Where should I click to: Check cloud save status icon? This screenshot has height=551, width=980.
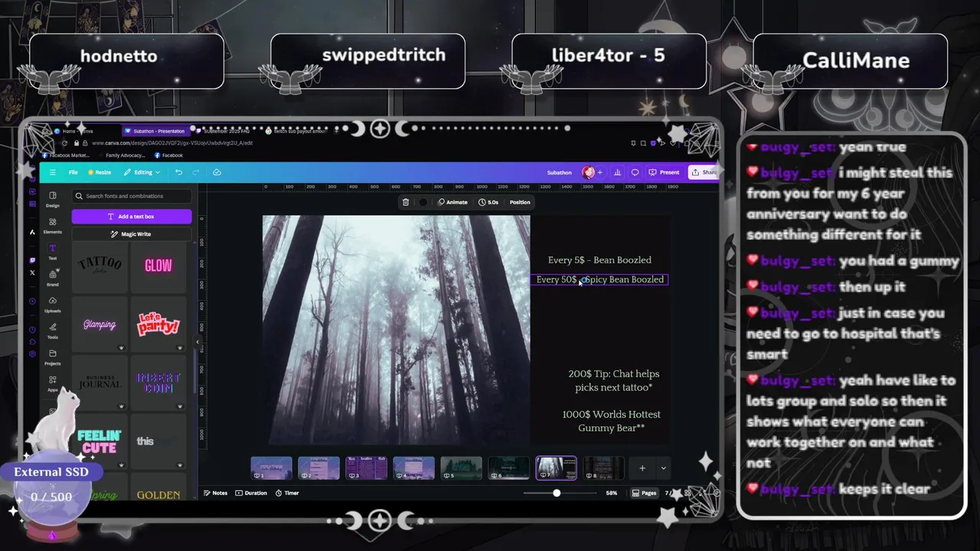217,172
